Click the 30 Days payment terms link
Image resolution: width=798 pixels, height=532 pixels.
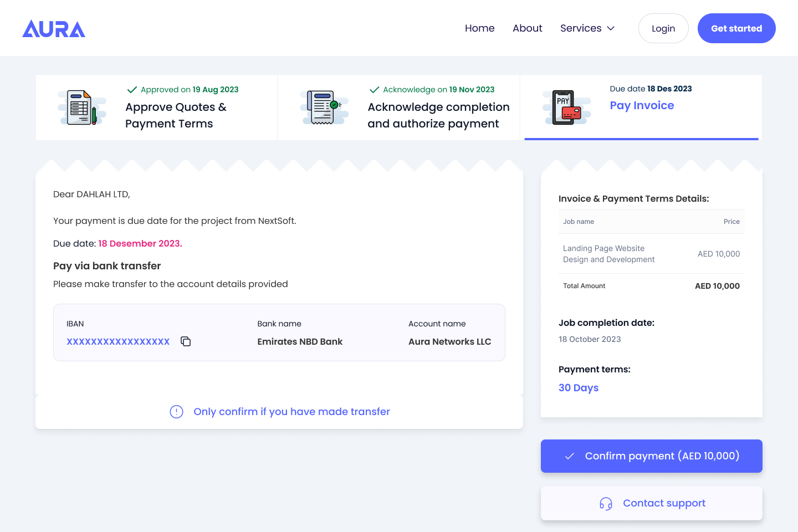[x=579, y=387]
